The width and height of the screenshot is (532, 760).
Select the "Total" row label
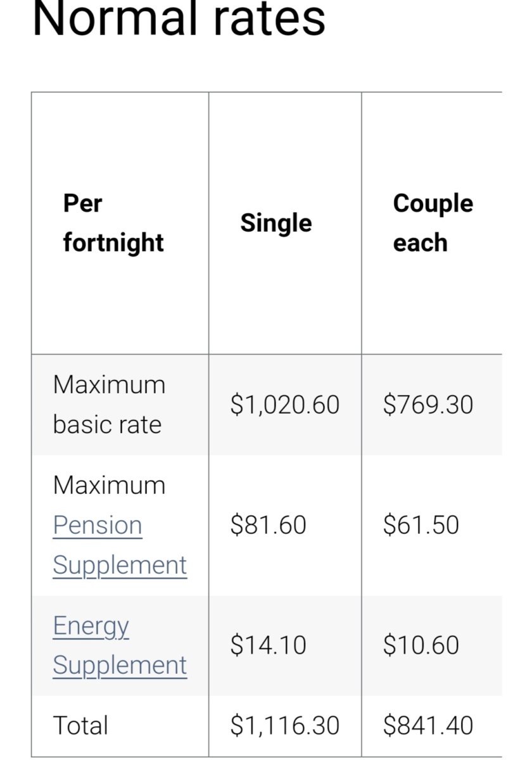click(80, 726)
